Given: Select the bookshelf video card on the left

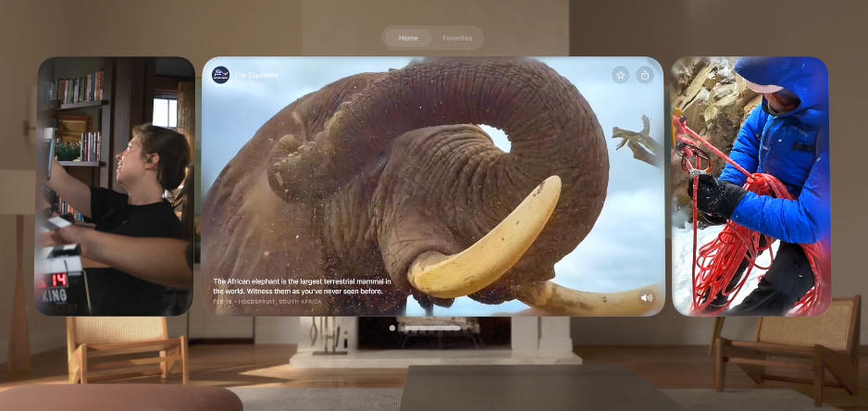Looking at the screenshot, I should click(x=115, y=186).
